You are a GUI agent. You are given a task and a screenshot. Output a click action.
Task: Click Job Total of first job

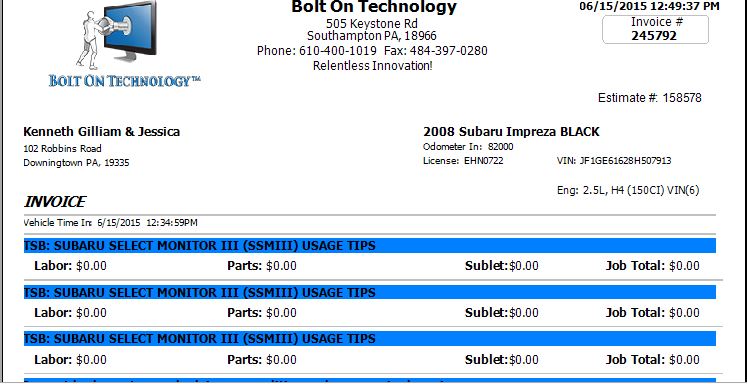coord(652,266)
